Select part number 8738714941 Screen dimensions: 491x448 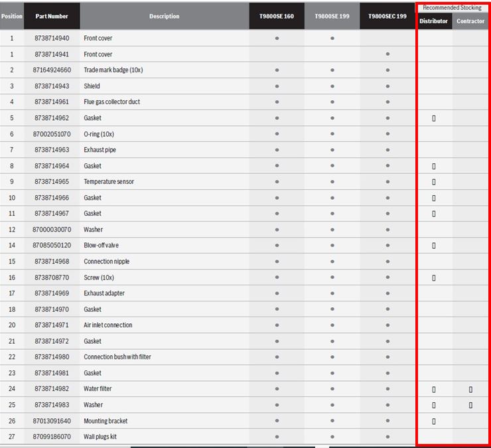(x=52, y=54)
